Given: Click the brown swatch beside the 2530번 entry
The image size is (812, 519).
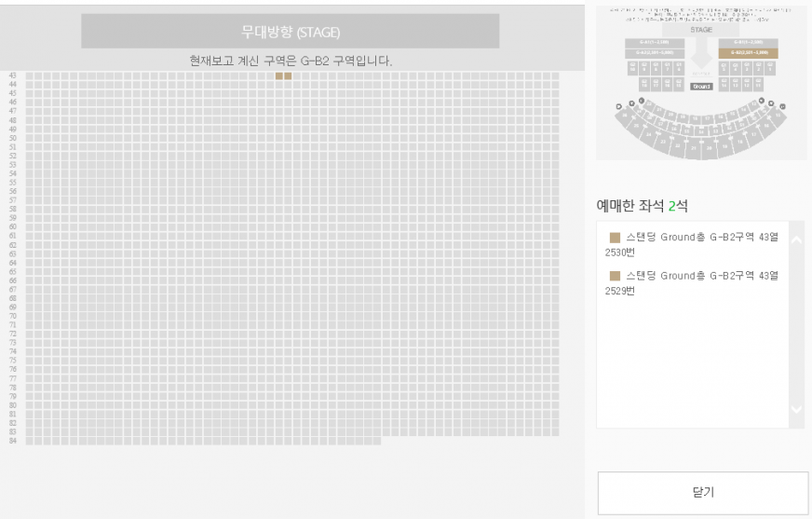Looking at the screenshot, I should point(615,238).
